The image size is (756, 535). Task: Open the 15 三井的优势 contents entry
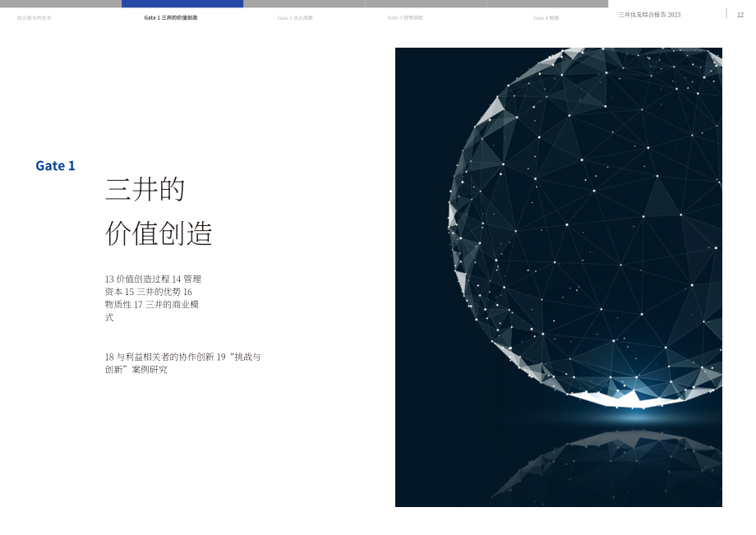[153, 292]
